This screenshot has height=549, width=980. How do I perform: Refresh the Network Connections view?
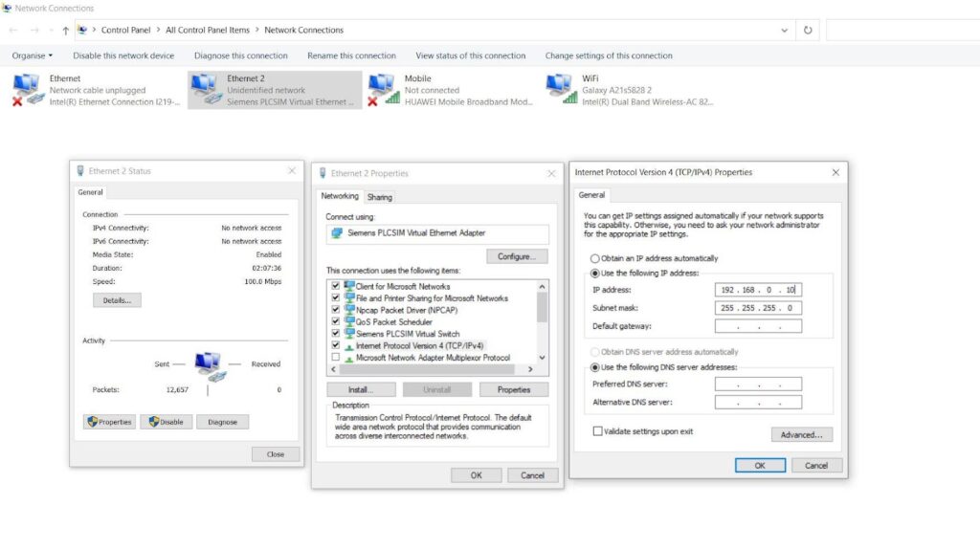808,30
